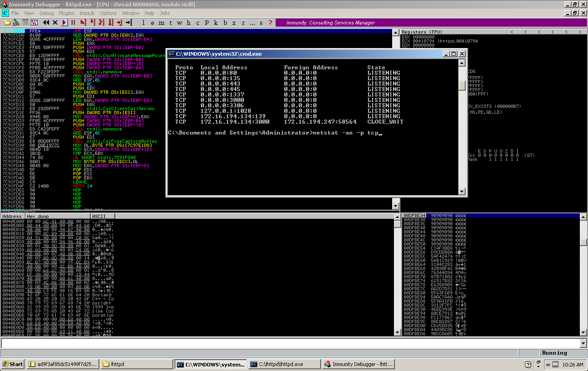Click the Step into toolbar icon
The height and width of the screenshot is (371, 588).
[x=83, y=23]
